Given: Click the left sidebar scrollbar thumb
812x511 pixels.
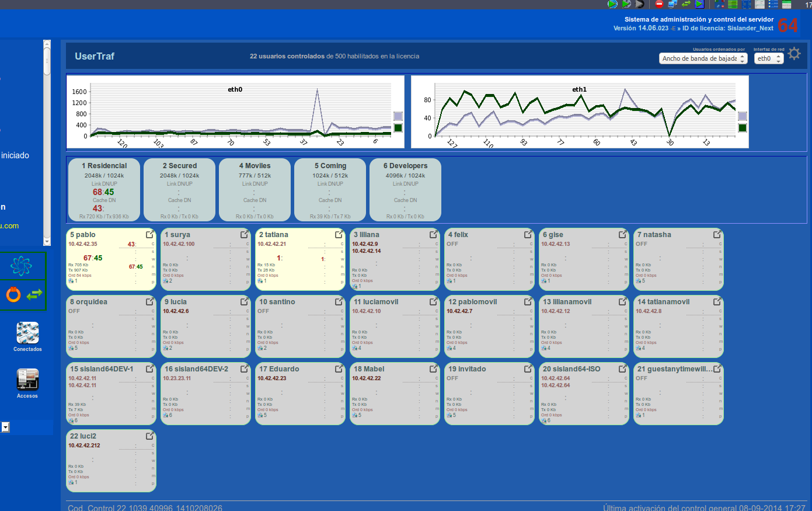Looking at the screenshot, I should coord(47,61).
